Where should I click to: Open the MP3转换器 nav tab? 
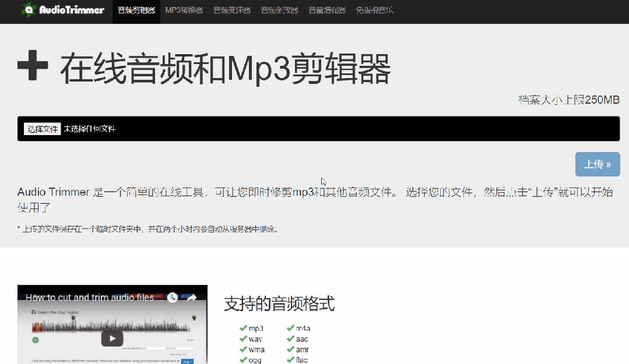[x=184, y=10]
